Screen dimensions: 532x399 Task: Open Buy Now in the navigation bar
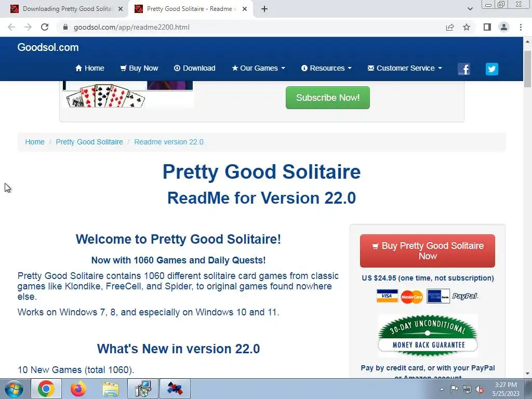coord(139,68)
